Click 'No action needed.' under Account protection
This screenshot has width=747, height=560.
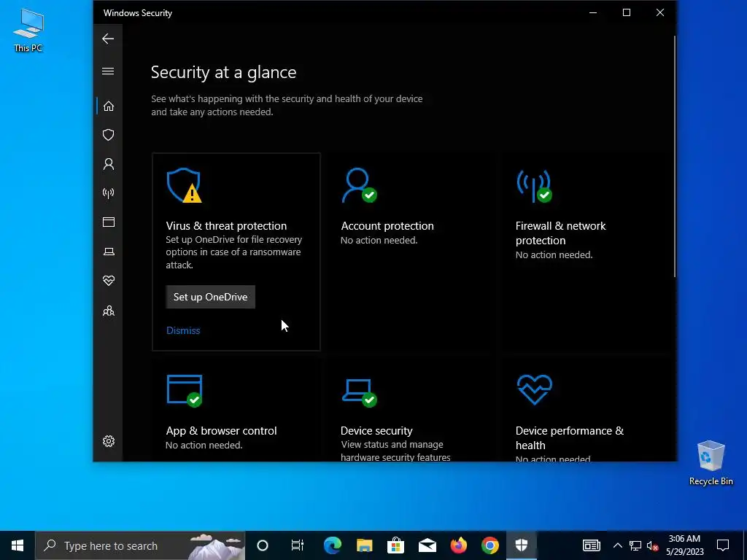[379, 240]
